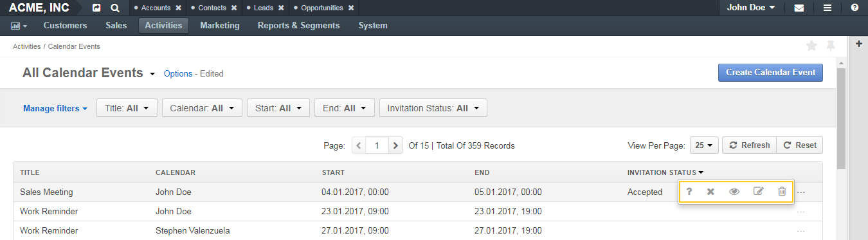Edit Sales Meeting with the pencil icon
Viewport: 868px width, 240px height.
tap(758, 192)
